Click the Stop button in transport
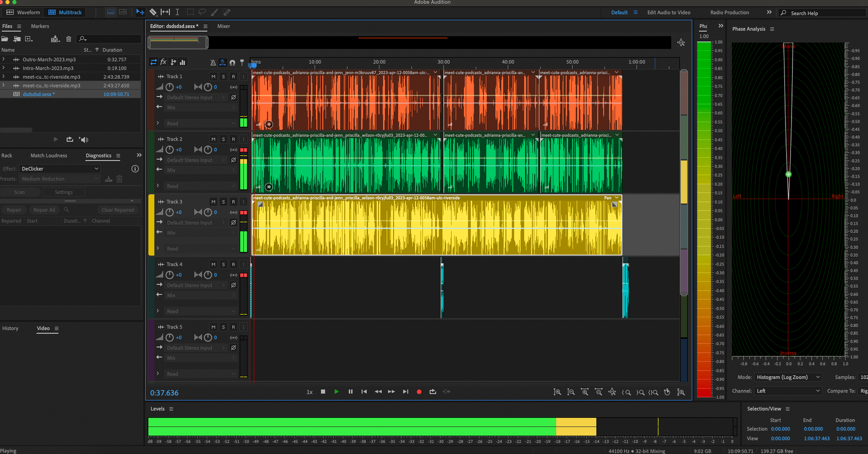 pos(323,392)
